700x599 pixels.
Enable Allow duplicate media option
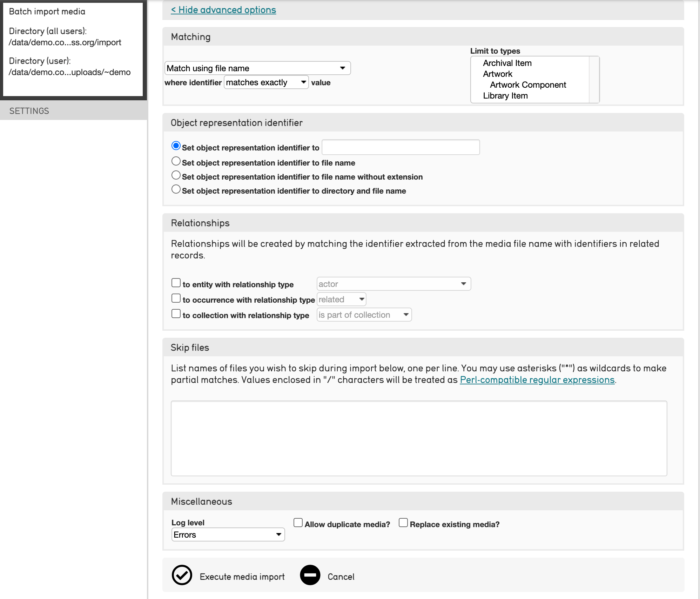point(298,523)
